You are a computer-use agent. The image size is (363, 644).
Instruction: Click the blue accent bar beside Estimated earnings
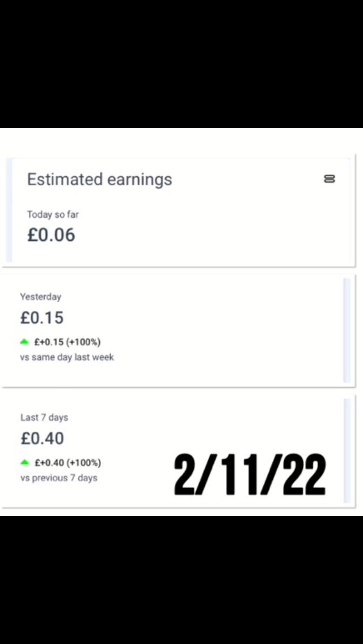pos(9,210)
